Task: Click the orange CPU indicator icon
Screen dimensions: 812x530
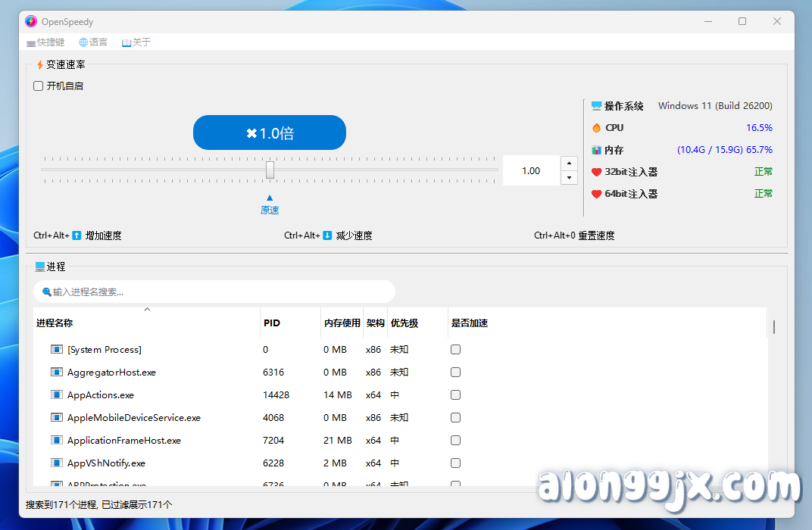Action: [x=595, y=127]
